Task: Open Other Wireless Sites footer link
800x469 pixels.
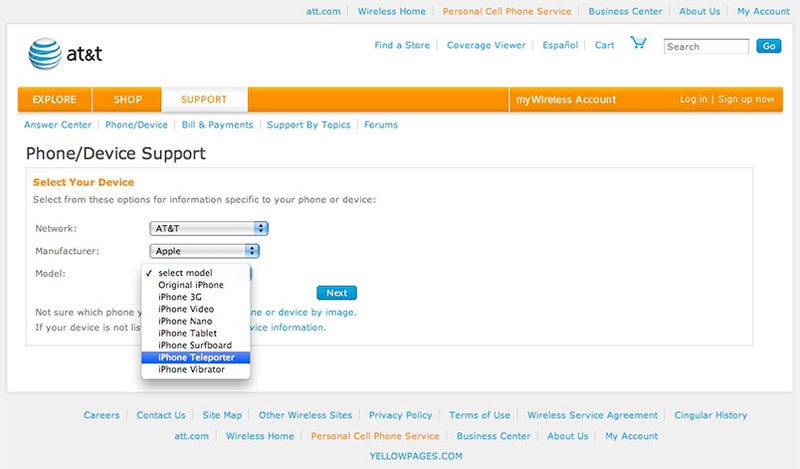Action: click(x=305, y=415)
